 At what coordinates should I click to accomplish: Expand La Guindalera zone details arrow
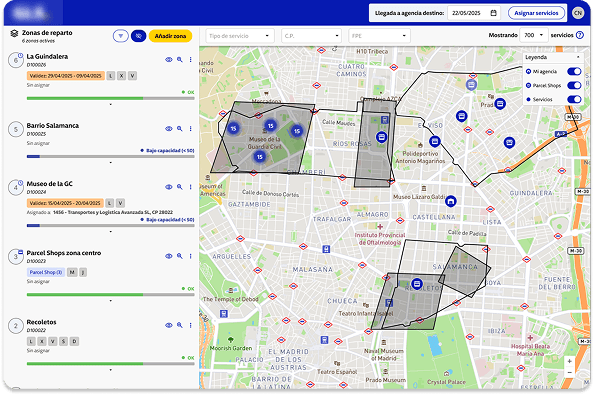coord(111,105)
